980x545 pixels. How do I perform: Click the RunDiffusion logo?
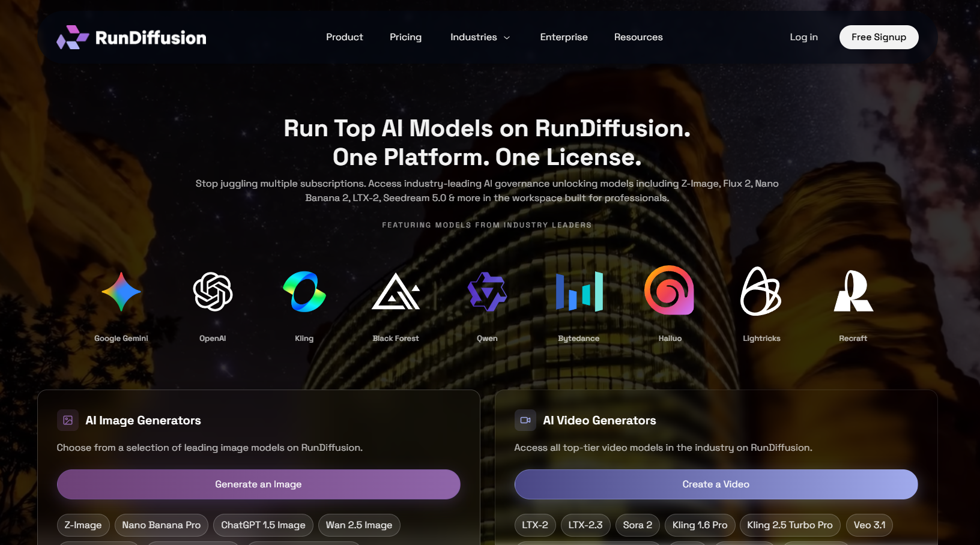click(x=132, y=37)
